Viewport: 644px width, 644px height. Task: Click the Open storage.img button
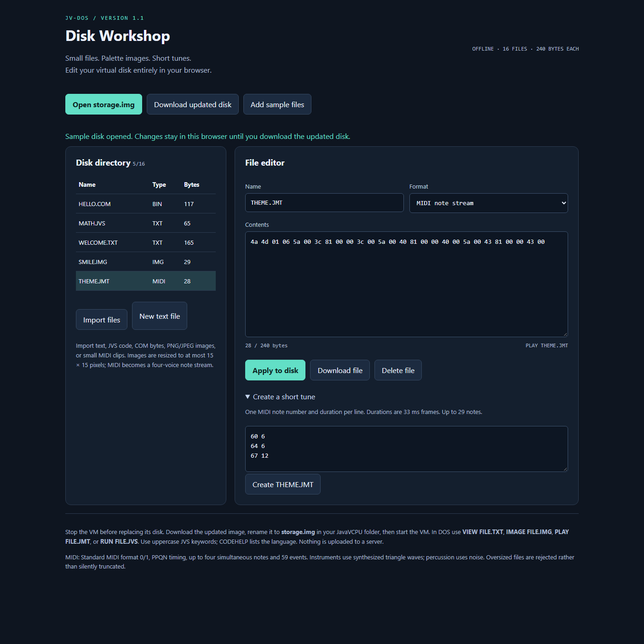click(x=103, y=104)
